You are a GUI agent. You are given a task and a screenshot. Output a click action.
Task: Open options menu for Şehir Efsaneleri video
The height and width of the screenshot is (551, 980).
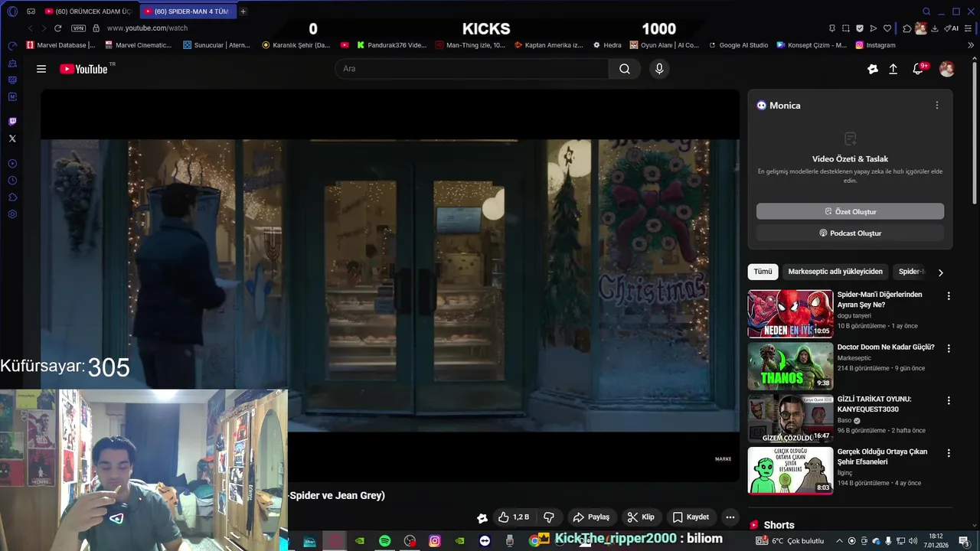coord(949,453)
